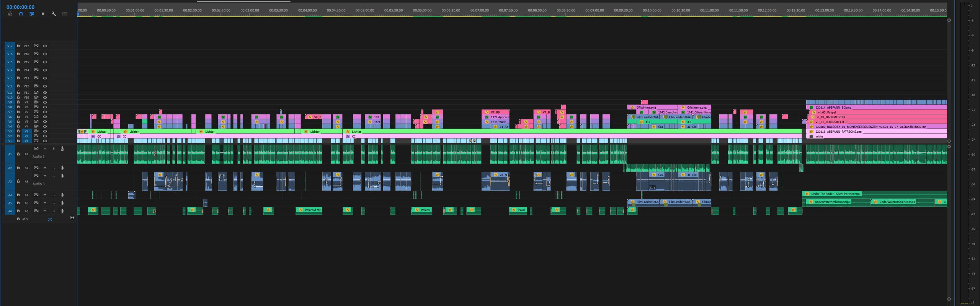Solo audio track A3
Image resolution: width=980 pixels, height=306 pixels.
coord(54,176)
